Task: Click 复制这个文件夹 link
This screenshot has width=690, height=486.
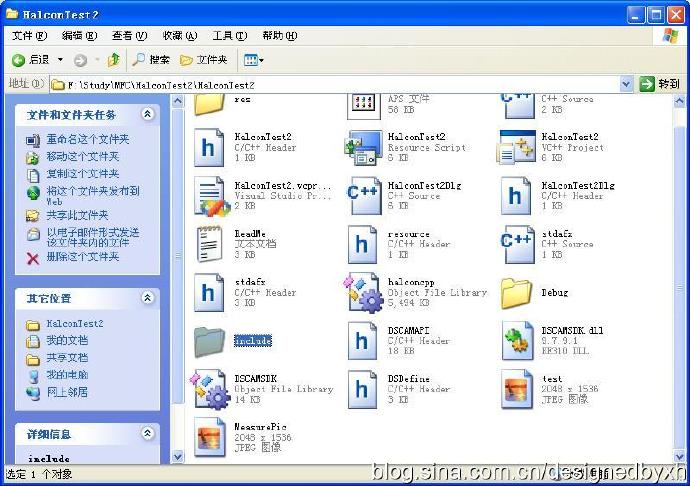Action: [83, 173]
